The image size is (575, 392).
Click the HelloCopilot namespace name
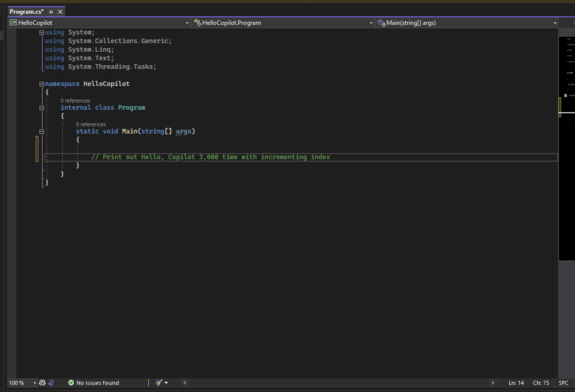106,84
